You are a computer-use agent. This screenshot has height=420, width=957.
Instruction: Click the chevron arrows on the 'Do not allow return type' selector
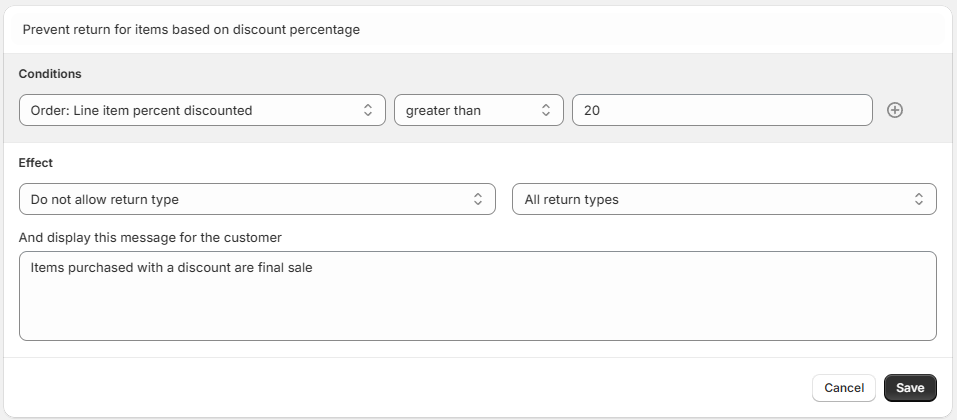point(478,199)
